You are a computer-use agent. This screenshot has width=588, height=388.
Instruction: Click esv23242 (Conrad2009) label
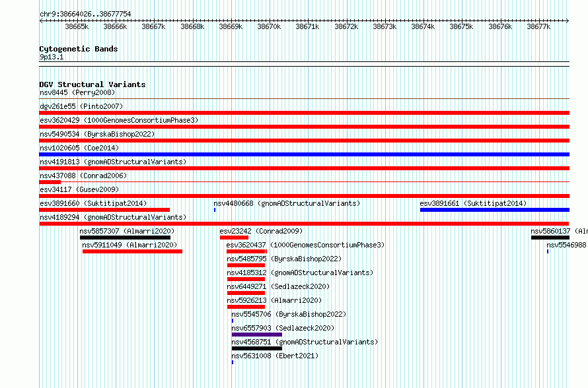[x=261, y=231]
